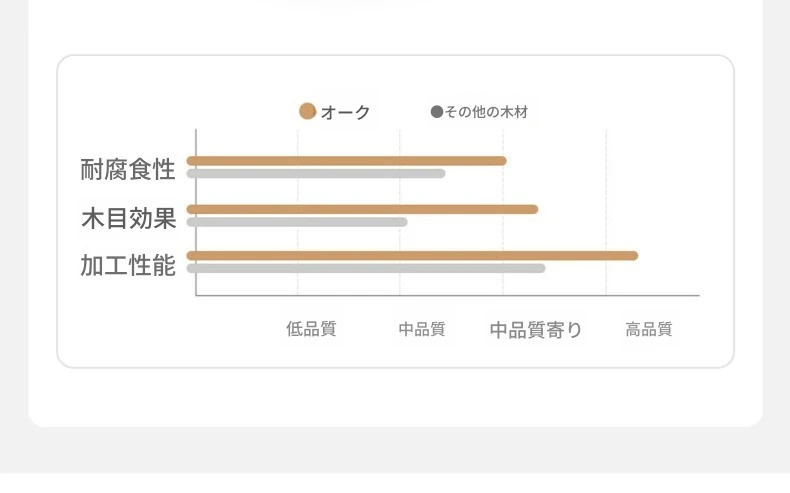This screenshot has height=493, width=790.
Task: Click the orange オーク legend dot
Action: click(x=307, y=111)
